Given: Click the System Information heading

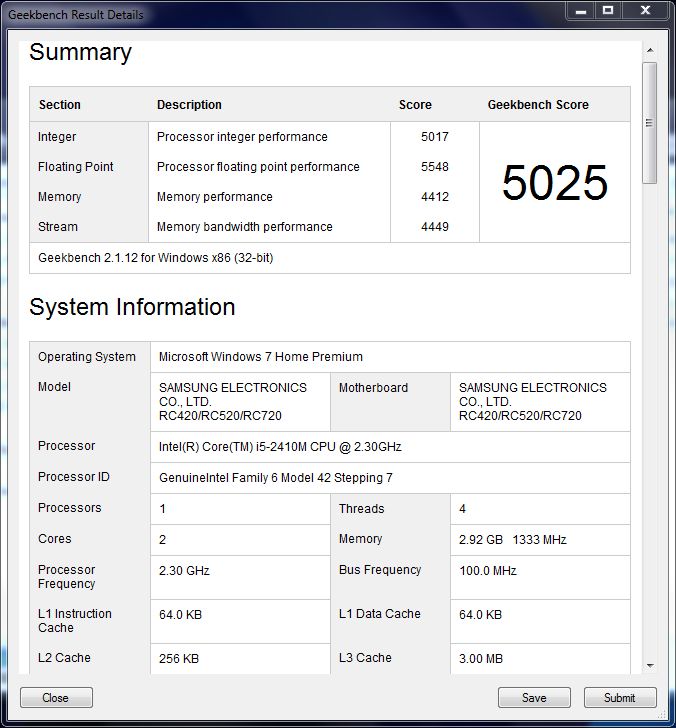Looking at the screenshot, I should (x=132, y=307).
